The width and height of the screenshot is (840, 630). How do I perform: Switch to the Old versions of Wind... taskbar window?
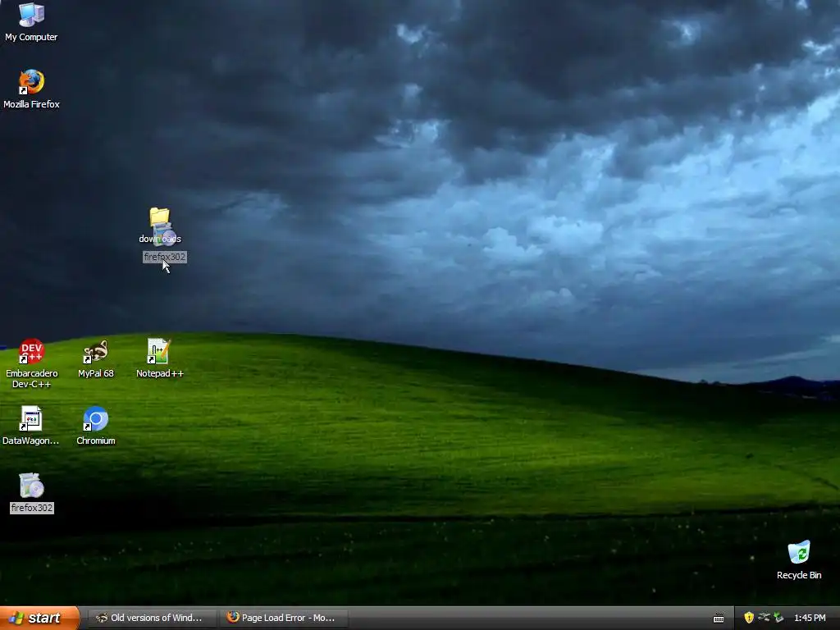(x=152, y=618)
